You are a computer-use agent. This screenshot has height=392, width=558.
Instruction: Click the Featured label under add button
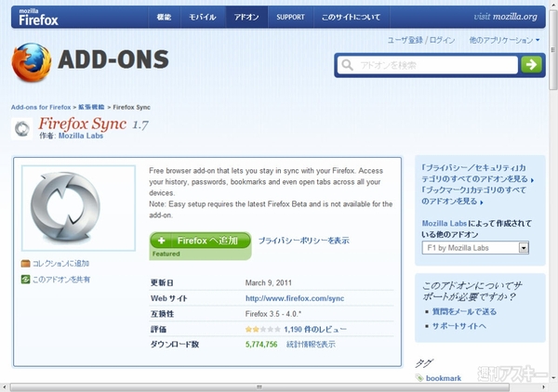pyautogui.click(x=166, y=255)
